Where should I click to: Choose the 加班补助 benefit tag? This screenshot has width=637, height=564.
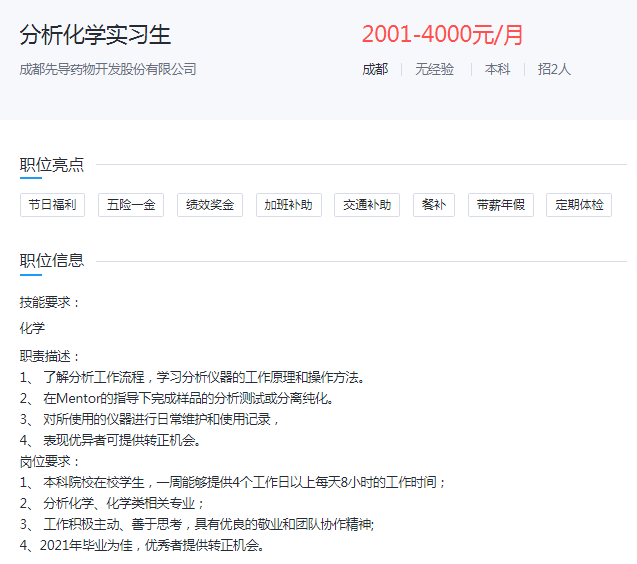[288, 205]
